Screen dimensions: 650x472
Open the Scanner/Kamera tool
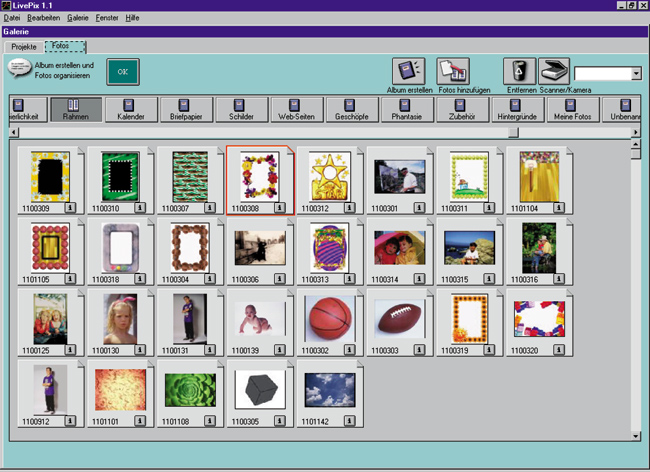(553, 71)
